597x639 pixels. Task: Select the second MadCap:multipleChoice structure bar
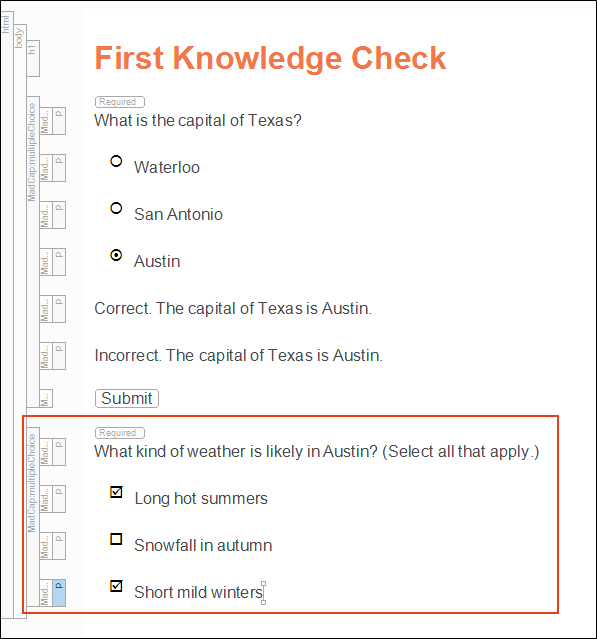[x=33, y=517]
